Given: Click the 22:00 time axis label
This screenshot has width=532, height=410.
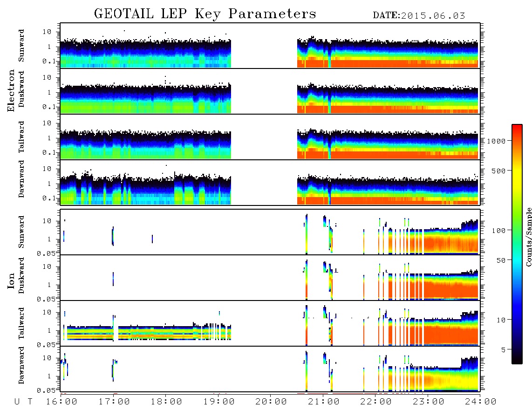Looking at the screenshot, I should point(376,402).
